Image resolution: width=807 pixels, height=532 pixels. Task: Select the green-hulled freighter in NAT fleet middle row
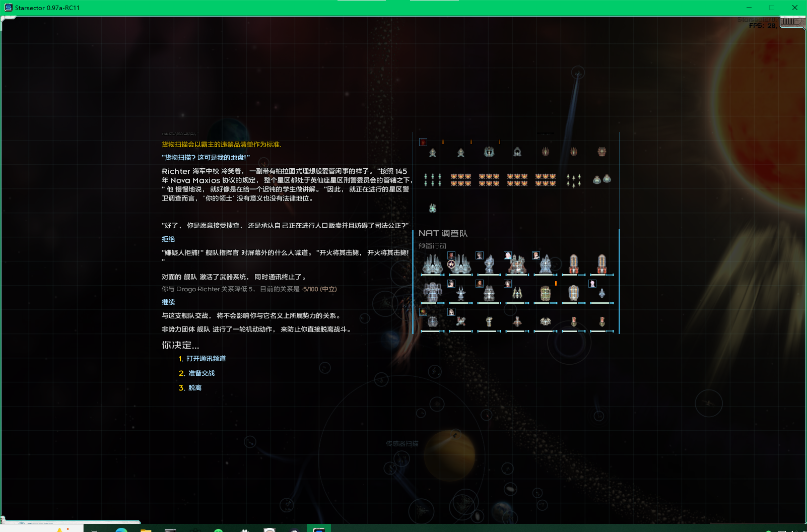(545, 293)
